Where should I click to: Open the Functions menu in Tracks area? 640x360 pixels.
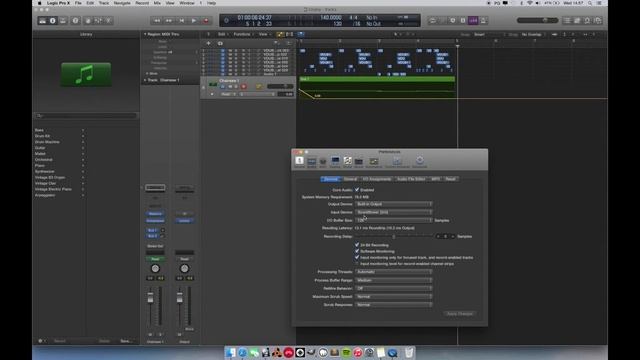click(x=242, y=34)
